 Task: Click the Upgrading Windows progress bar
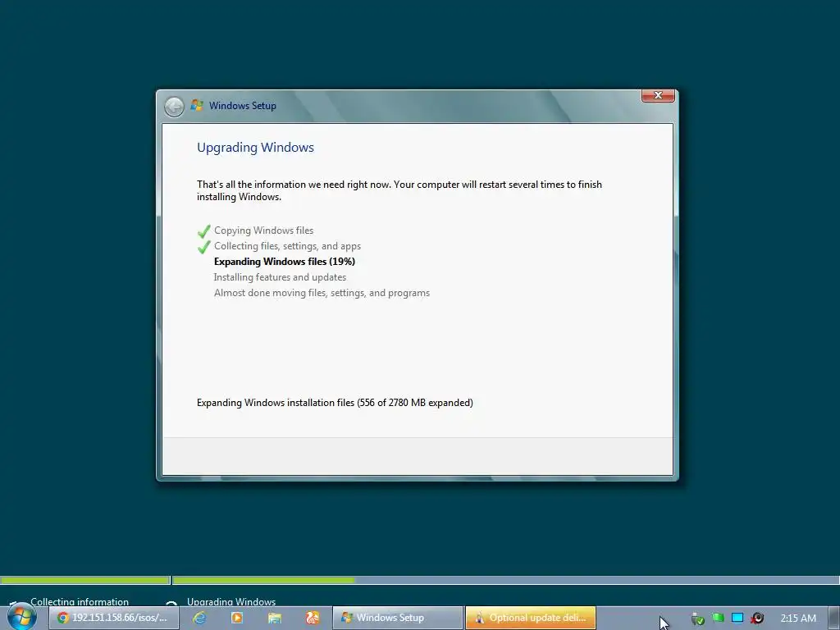click(x=505, y=580)
